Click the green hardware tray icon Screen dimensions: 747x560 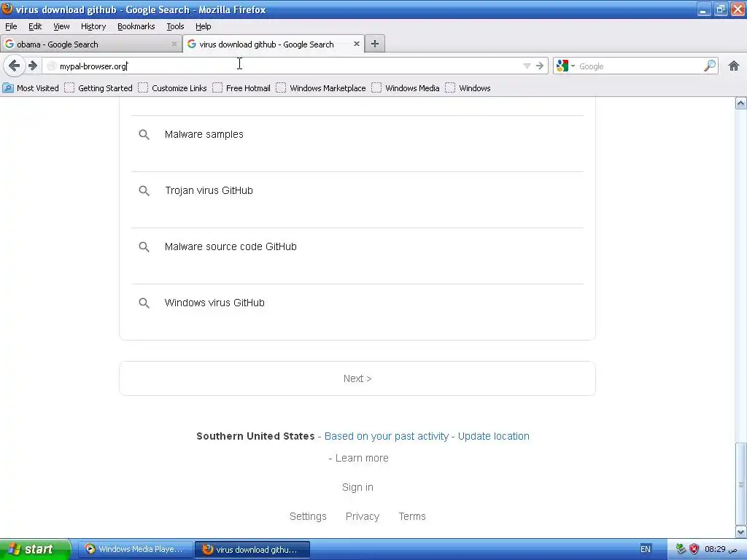click(681, 549)
